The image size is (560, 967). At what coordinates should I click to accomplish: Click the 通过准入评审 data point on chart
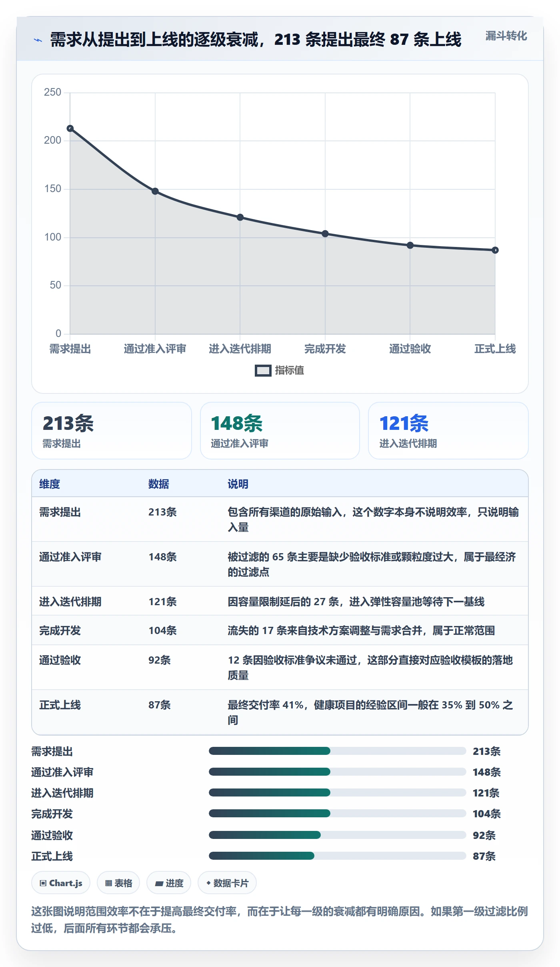click(155, 191)
